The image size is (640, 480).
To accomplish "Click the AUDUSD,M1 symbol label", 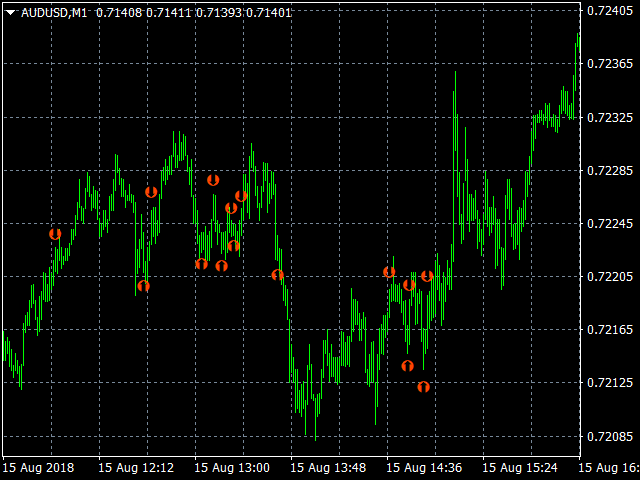I will [x=53, y=12].
